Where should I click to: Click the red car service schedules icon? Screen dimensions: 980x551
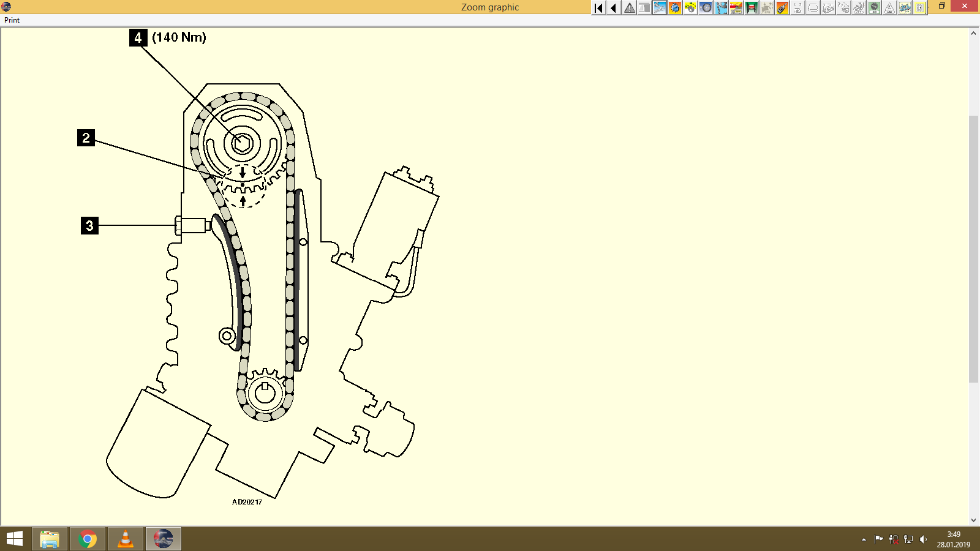coord(736,8)
